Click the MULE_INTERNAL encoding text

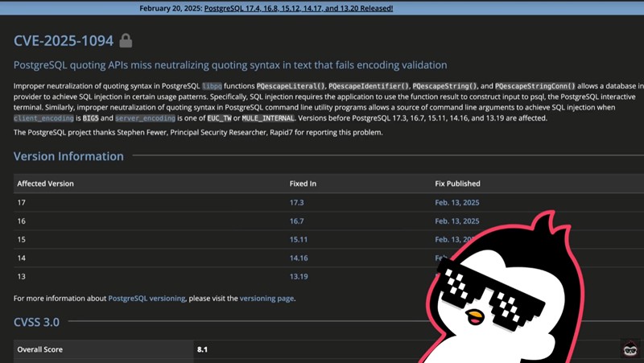268,118
